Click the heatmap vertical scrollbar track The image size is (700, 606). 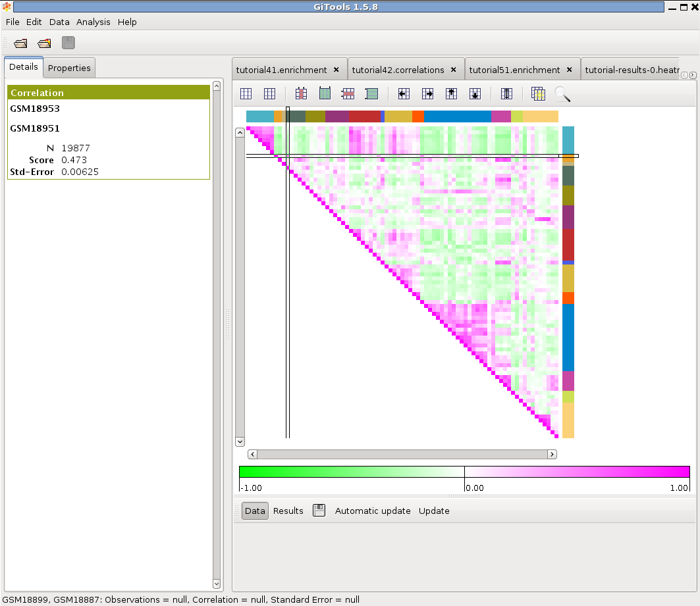click(x=240, y=287)
